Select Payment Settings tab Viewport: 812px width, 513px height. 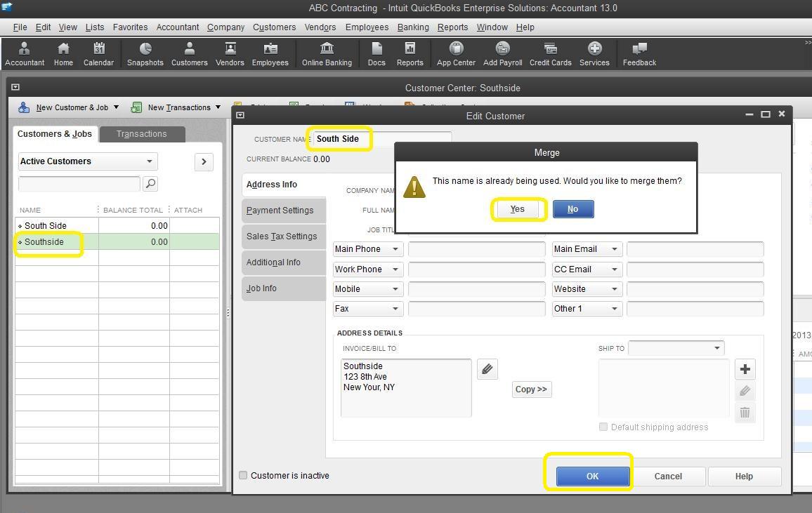point(284,211)
